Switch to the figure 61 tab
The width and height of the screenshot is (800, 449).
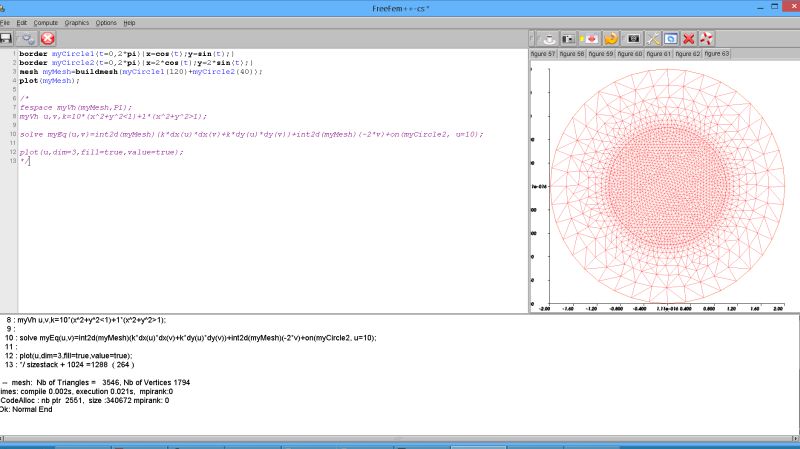click(659, 54)
